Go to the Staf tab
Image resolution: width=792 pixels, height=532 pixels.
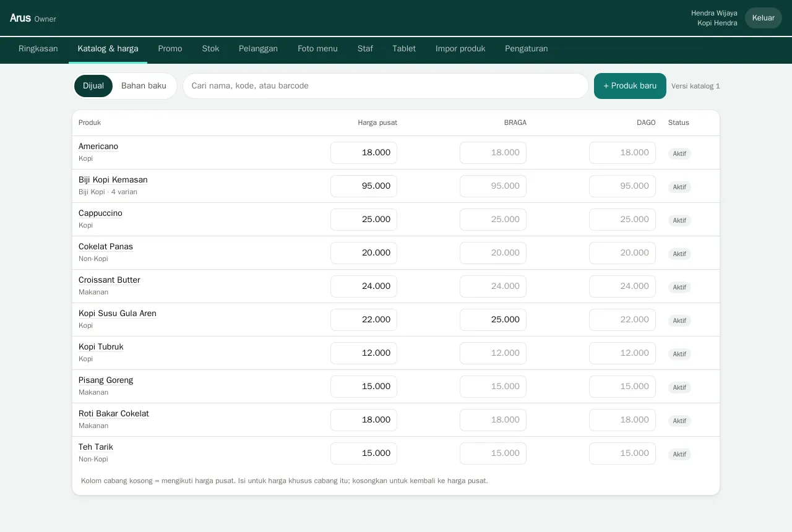pyautogui.click(x=365, y=49)
